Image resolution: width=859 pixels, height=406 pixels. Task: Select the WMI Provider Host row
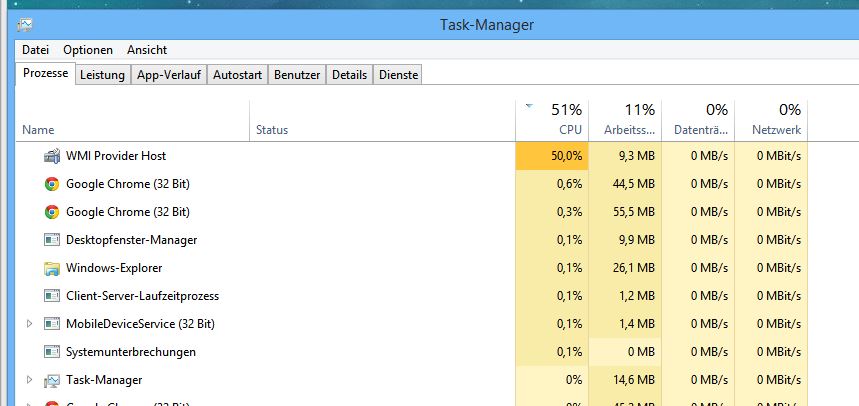pyautogui.click(x=412, y=156)
